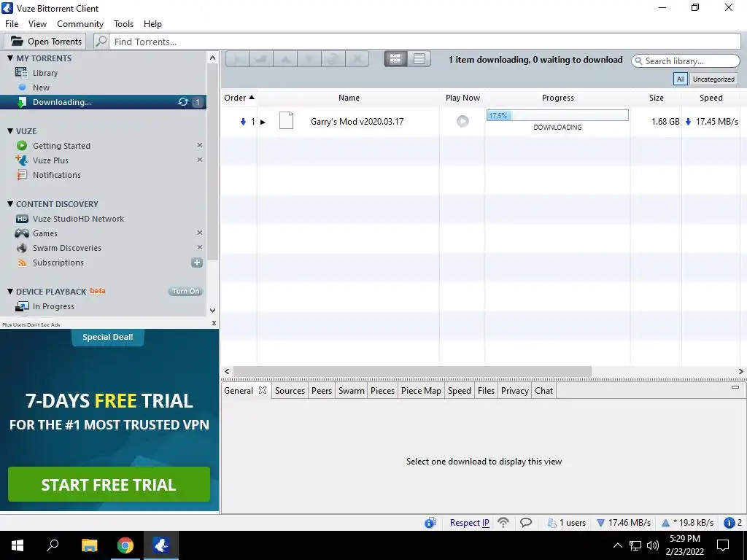Open the Help menu
The width and height of the screenshot is (747, 560).
click(153, 24)
